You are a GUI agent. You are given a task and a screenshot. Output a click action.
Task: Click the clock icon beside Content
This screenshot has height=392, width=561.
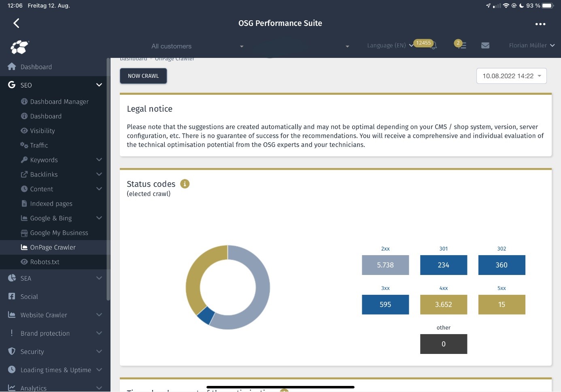[x=24, y=189]
